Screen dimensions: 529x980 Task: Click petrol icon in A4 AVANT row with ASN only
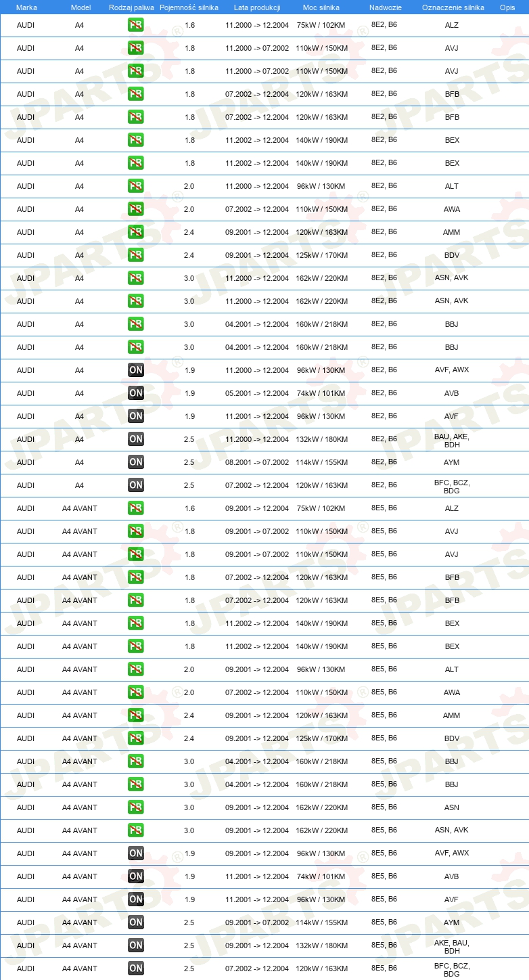pos(136,807)
